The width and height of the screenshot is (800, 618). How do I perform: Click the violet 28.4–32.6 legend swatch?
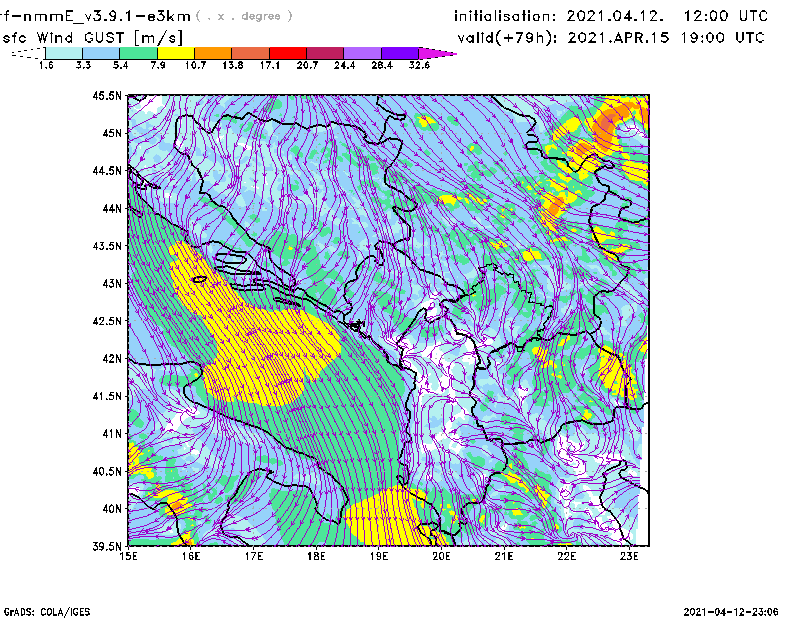[x=400, y=53]
